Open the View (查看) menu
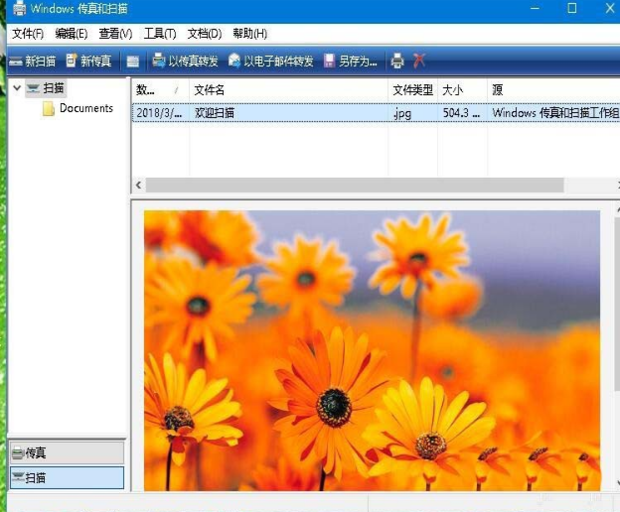 tap(115, 34)
